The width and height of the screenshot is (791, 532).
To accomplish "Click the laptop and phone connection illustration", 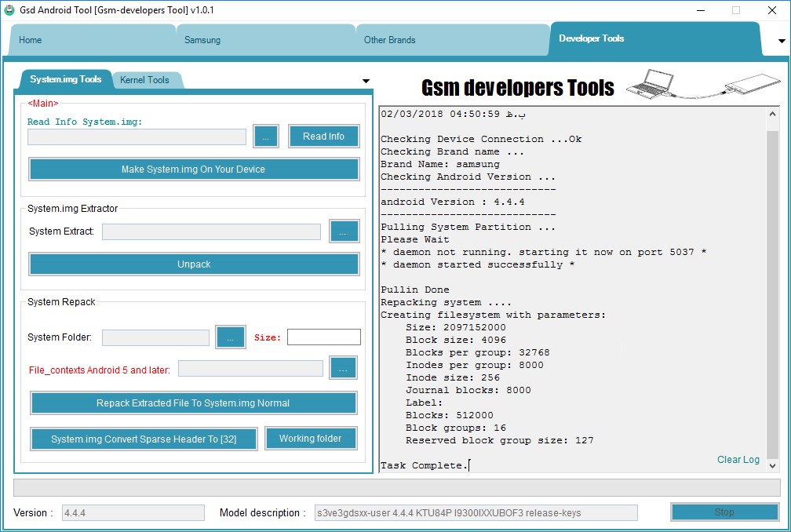I will coord(704,83).
